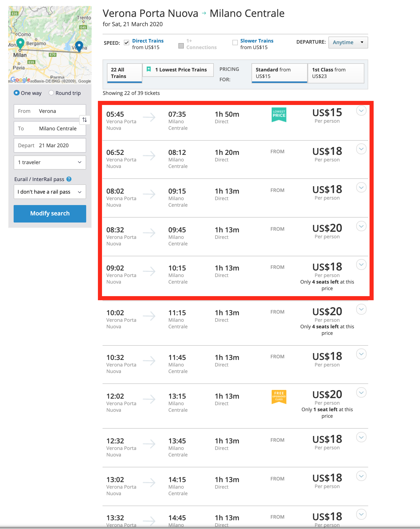Click the Lowest Price badge on 05:45 train
Screen dimensions: 420x529
tap(279, 115)
